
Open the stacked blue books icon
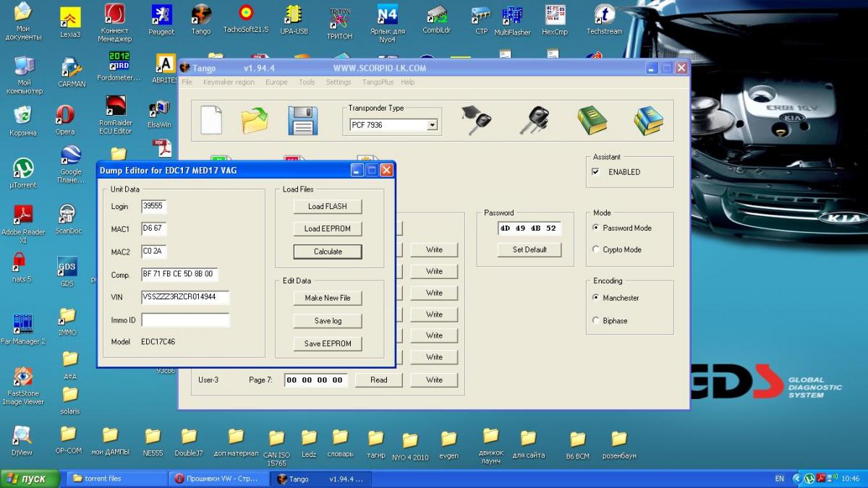pyautogui.click(x=649, y=120)
